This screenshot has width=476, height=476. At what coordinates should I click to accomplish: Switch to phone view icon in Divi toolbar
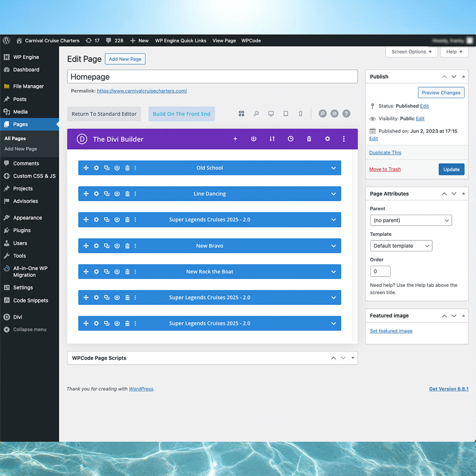(x=300, y=114)
